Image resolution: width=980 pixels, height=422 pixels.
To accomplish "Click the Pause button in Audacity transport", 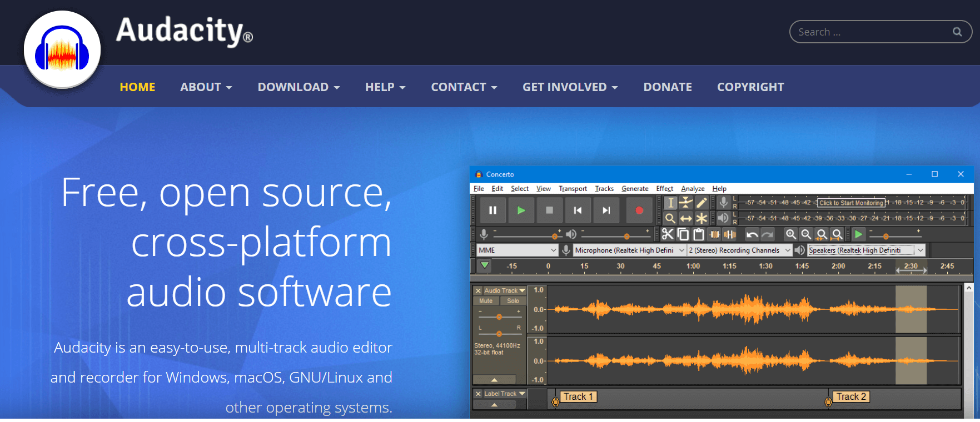I will tap(493, 210).
